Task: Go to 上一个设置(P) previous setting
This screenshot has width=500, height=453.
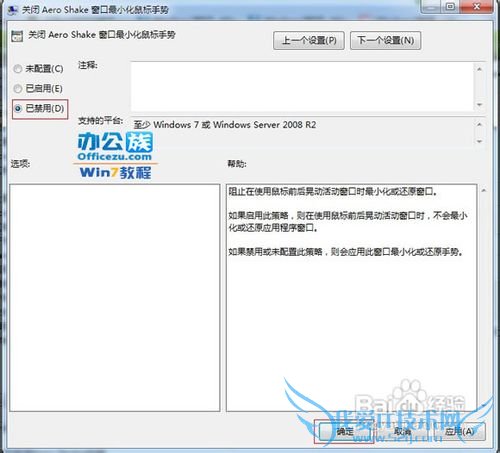Action: 309,41
